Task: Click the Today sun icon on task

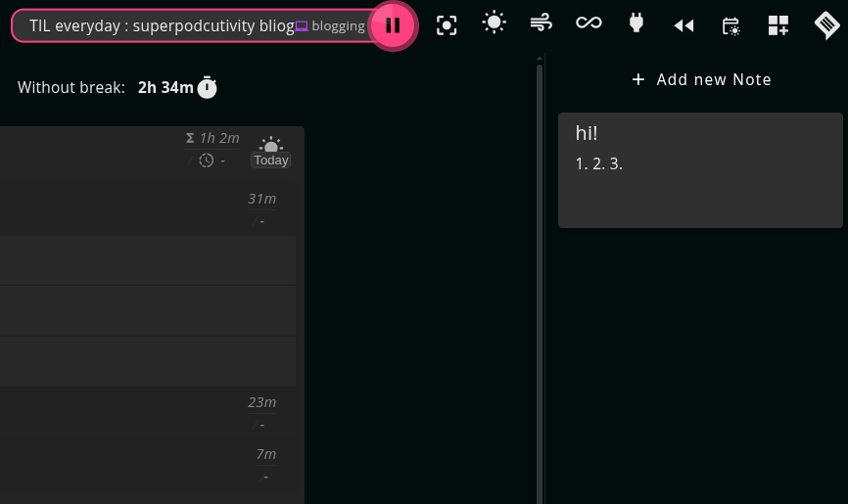Action: tap(271, 146)
